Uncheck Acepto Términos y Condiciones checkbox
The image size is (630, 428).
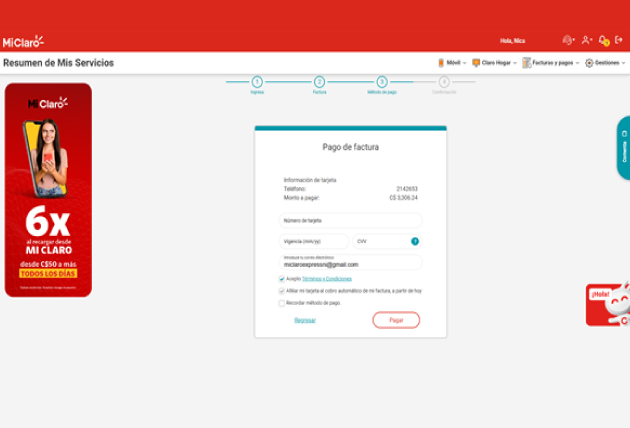coord(282,279)
